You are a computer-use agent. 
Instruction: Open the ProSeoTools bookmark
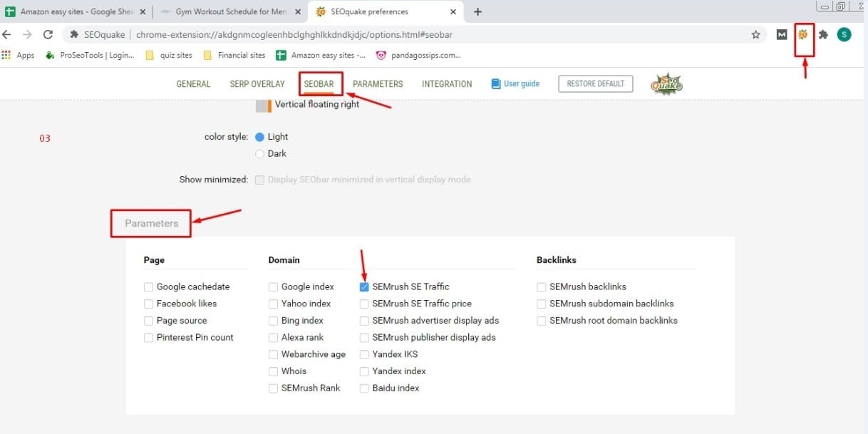click(90, 55)
